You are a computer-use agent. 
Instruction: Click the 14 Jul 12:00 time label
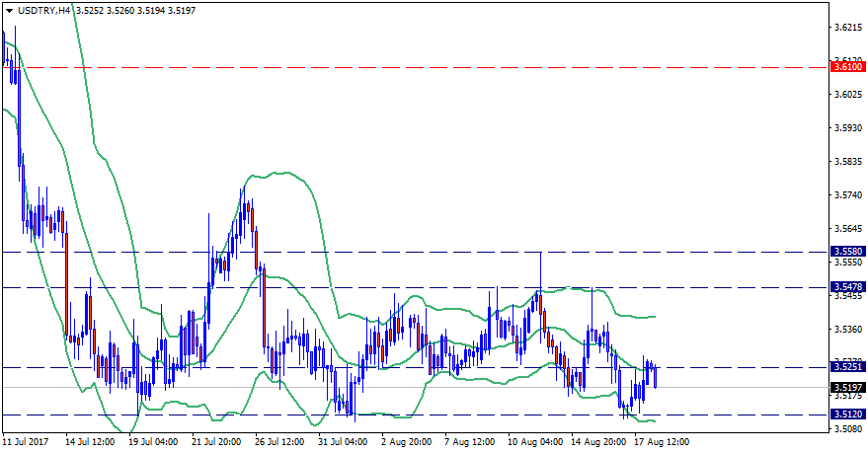point(88,443)
